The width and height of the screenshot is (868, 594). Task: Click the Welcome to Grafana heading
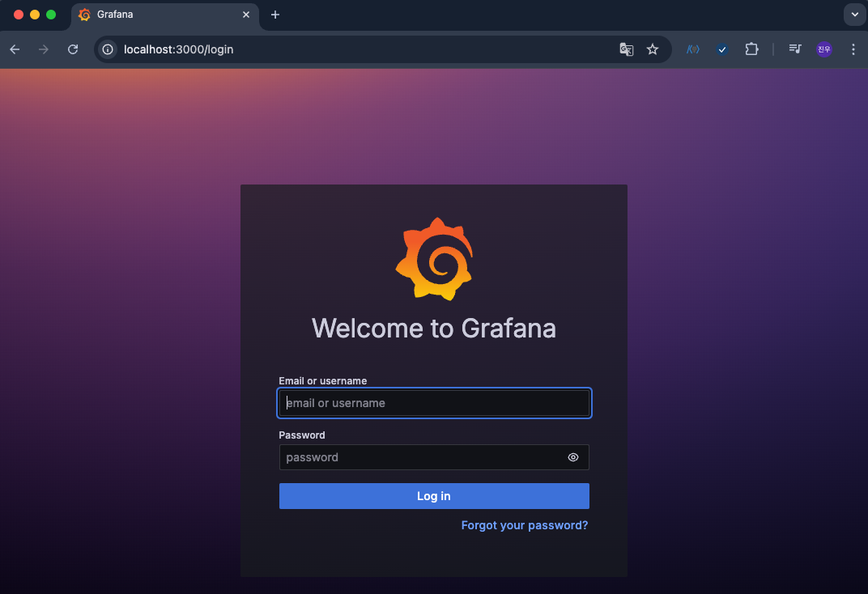pyautogui.click(x=434, y=328)
